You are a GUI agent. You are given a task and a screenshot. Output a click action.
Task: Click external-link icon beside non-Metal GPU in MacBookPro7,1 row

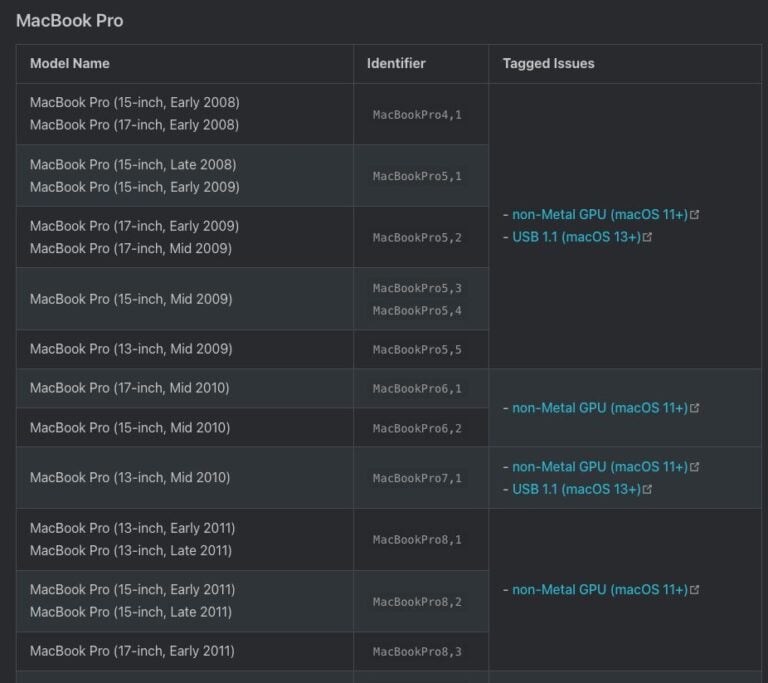coord(695,467)
